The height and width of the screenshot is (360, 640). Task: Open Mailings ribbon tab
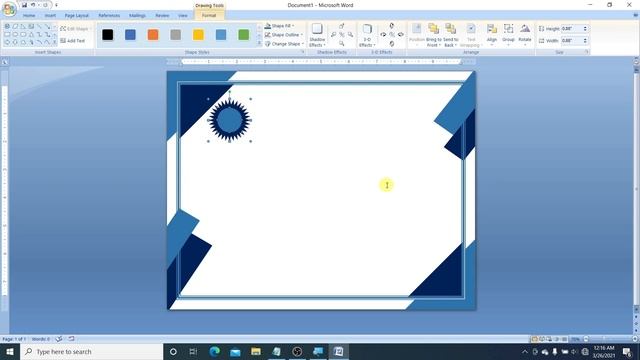(x=137, y=16)
